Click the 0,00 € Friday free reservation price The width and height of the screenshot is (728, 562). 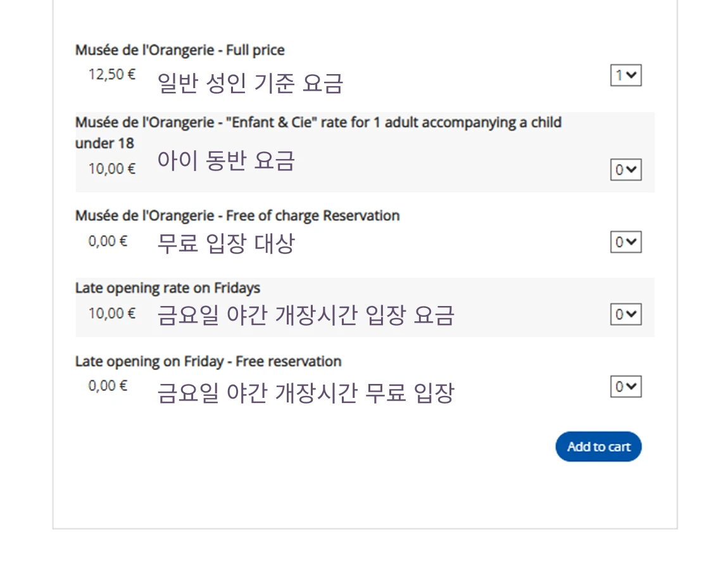108,385
